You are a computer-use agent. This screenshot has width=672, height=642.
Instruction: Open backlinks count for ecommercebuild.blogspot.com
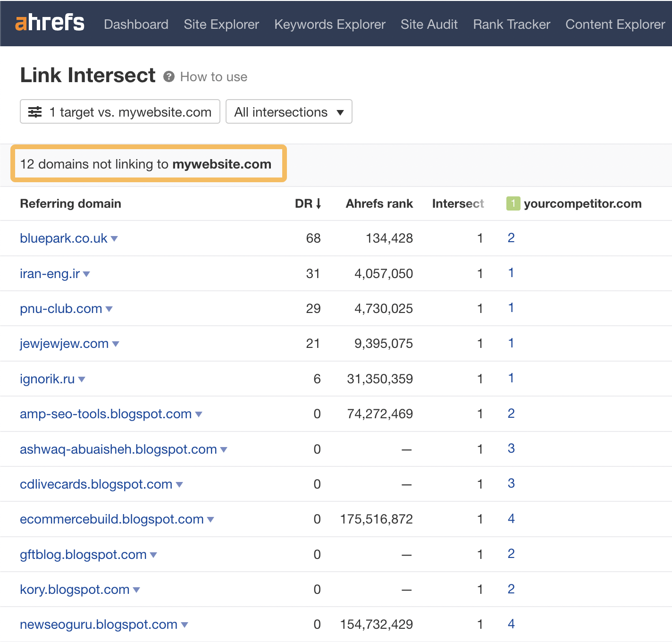point(511,519)
